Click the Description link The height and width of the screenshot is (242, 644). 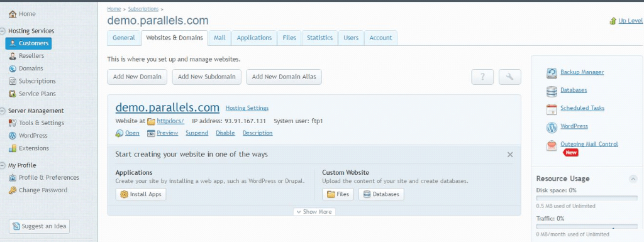(257, 133)
